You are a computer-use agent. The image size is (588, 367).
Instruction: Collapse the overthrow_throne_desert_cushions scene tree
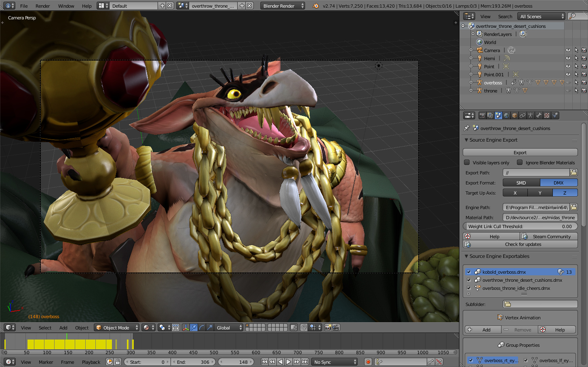pos(463,26)
